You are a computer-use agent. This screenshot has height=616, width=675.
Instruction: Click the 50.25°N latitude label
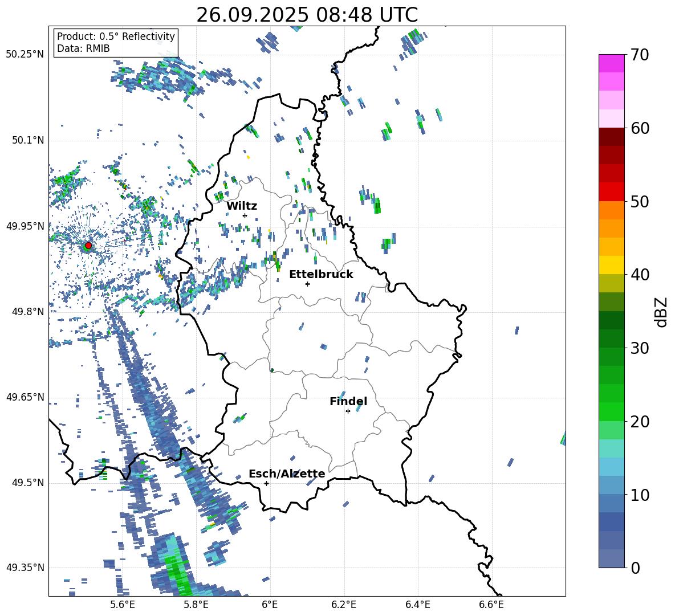[25, 55]
